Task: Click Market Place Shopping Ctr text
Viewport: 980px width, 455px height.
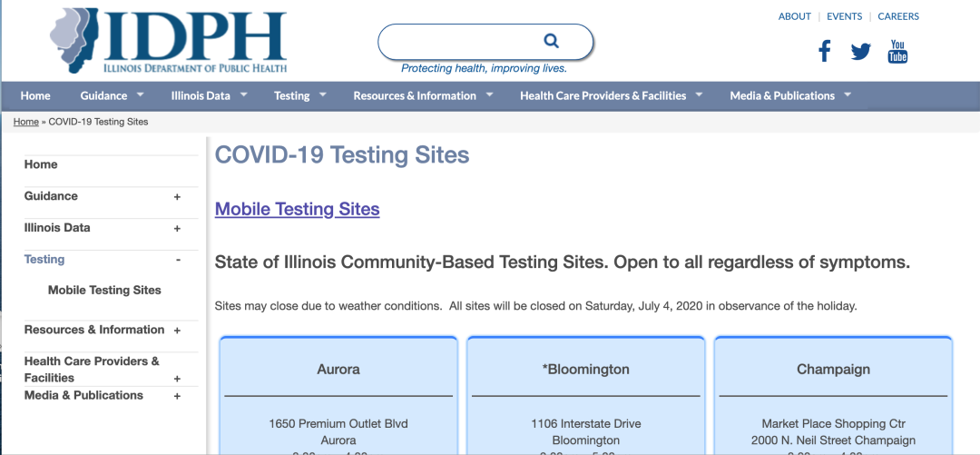Action: 833,424
